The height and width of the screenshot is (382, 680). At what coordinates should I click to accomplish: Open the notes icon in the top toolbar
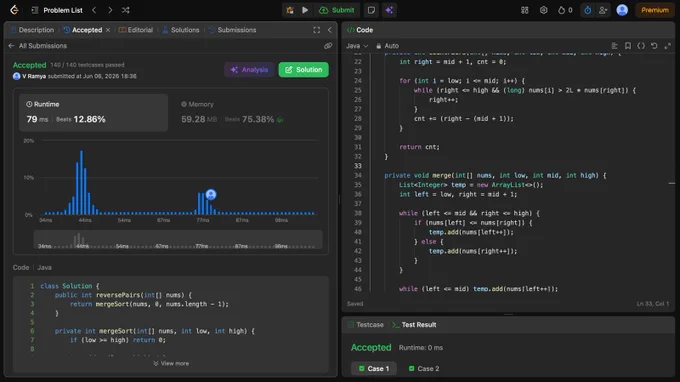coord(371,10)
